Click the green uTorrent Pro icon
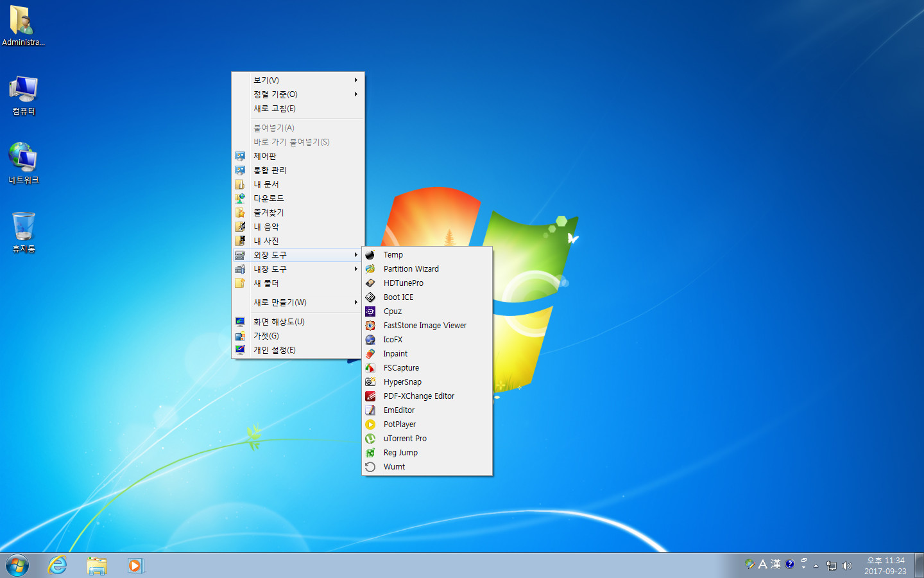 370,439
